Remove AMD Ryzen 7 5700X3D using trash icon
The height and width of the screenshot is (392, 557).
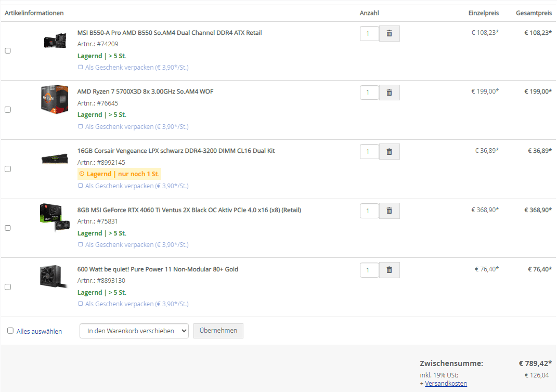[390, 93]
